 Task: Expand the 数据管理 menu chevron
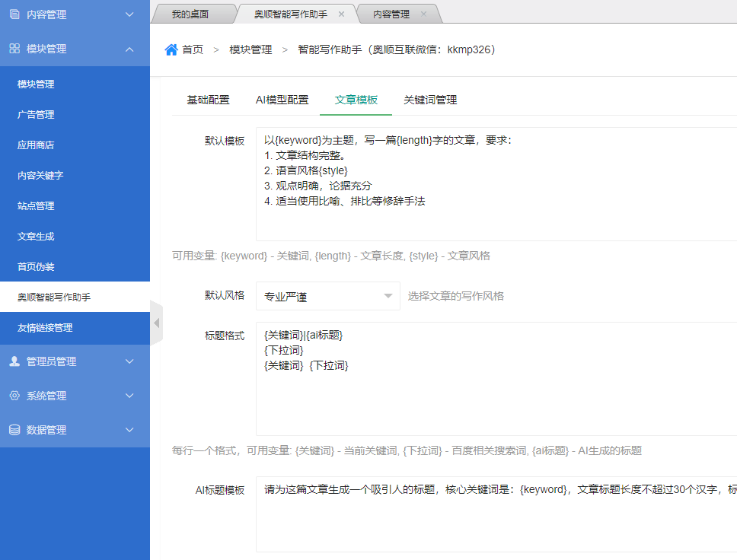[129, 430]
